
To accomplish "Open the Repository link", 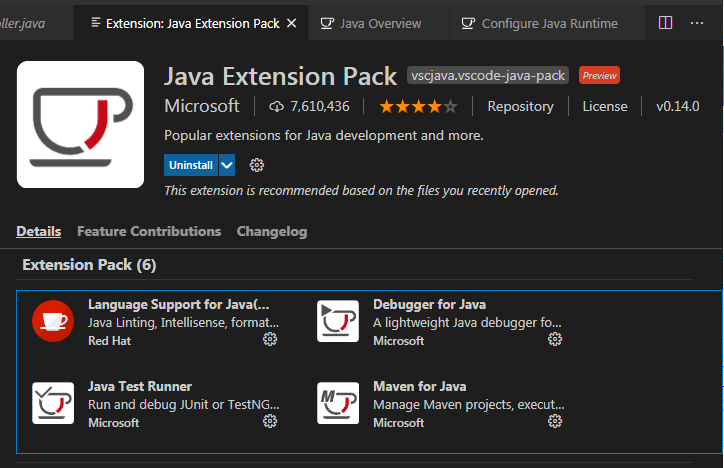I will tap(520, 106).
